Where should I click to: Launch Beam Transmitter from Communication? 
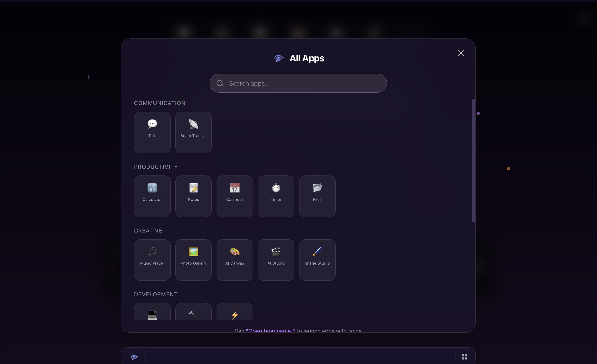coord(193,132)
